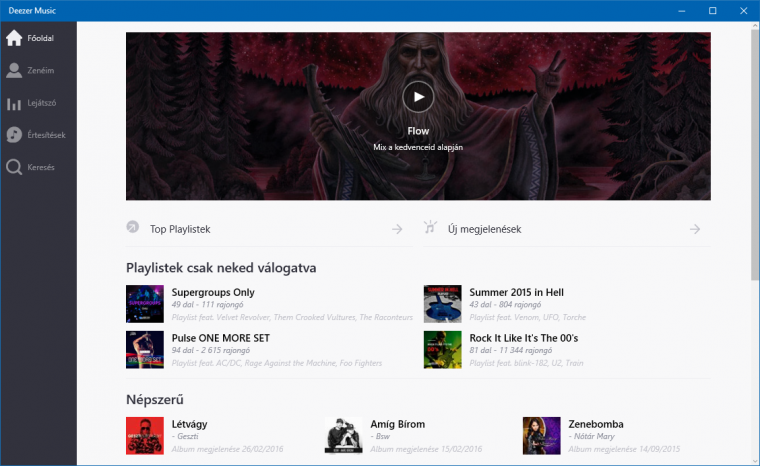
Task: Click the scrollbar down arrow
Action: (x=755, y=461)
